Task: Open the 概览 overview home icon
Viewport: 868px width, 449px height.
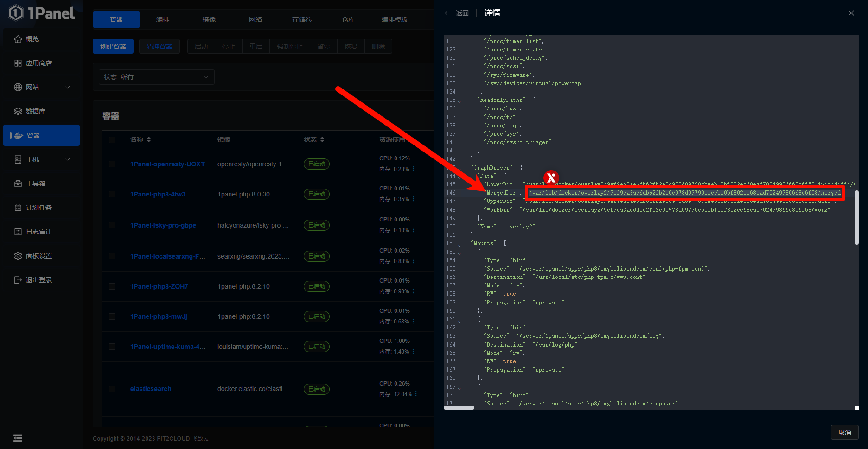Action: (x=18, y=39)
